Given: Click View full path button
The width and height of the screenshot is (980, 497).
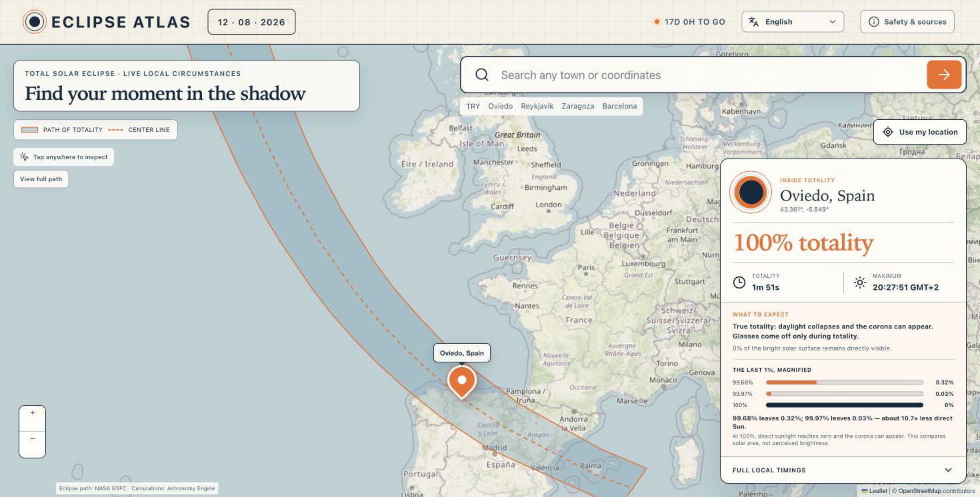Looking at the screenshot, I should pos(41,179).
